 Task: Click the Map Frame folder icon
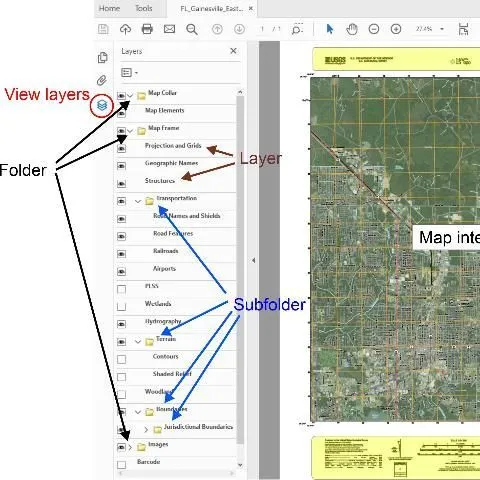pos(142,131)
